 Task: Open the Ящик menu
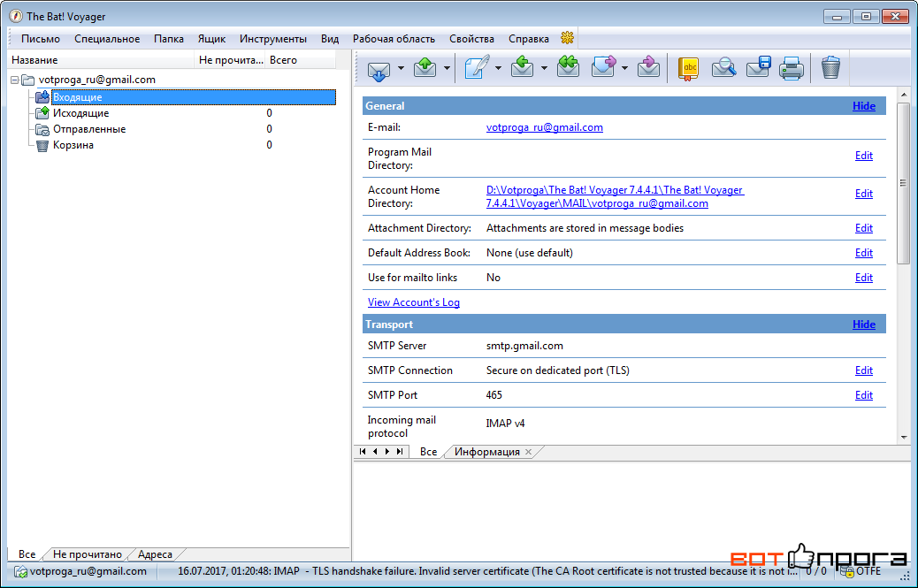click(211, 39)
